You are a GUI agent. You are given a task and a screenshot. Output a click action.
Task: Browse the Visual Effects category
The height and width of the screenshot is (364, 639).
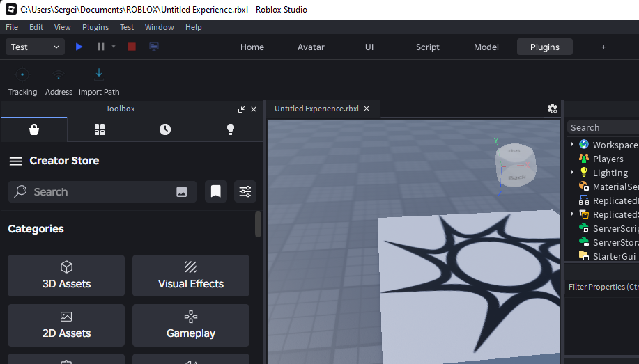191,276
